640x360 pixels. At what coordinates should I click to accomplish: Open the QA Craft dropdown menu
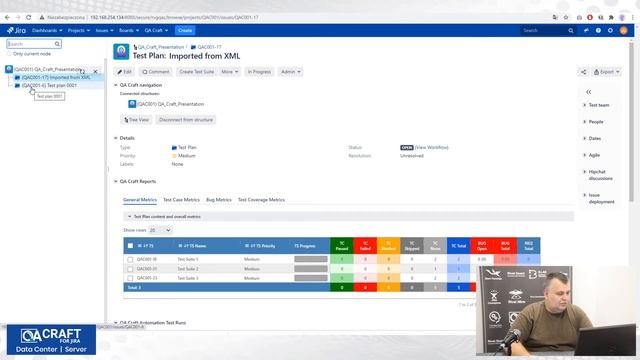(x=156, y=31)
